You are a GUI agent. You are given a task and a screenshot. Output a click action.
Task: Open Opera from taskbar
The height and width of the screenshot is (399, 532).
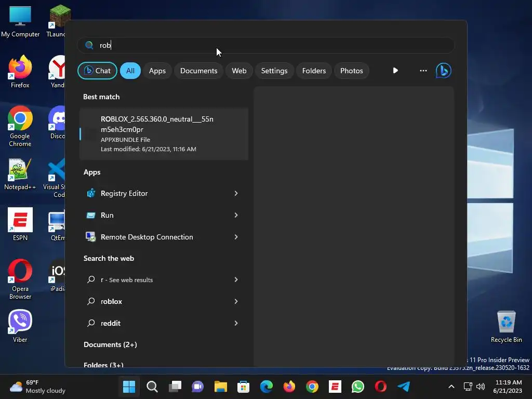381,387
